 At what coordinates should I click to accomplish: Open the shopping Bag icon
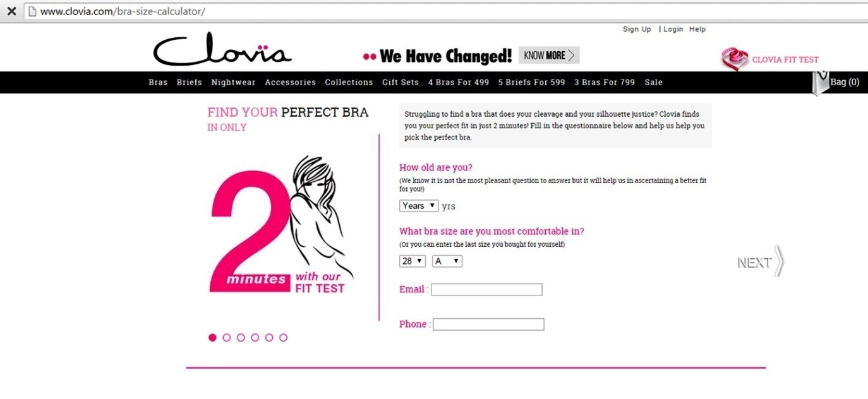point(820,83)
